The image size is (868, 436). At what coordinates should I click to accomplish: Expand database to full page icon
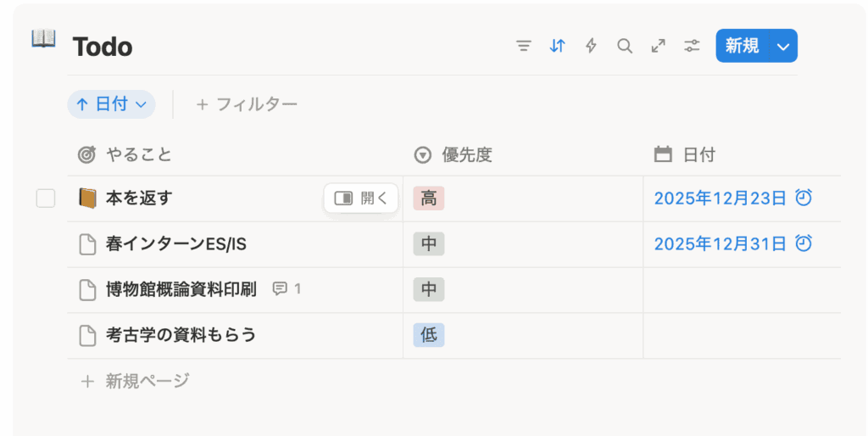(659, 47)
